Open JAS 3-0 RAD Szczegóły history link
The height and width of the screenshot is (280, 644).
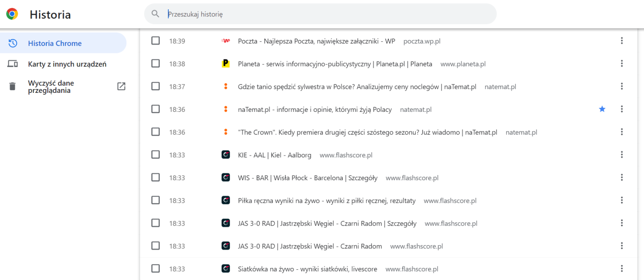pos(327,223)
